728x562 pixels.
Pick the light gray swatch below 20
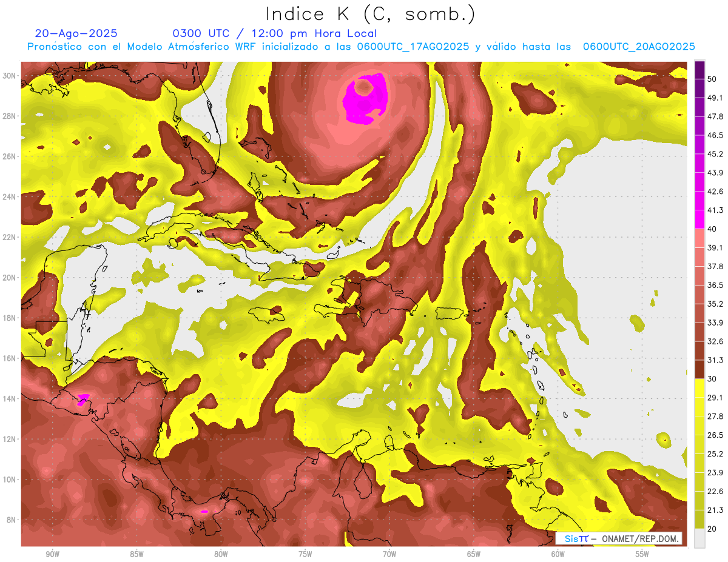(699, 538)
